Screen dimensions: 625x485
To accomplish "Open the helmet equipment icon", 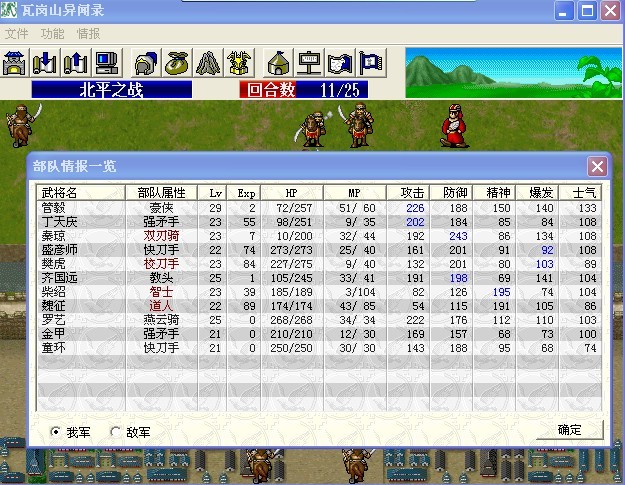I will (x=145, y=62).
